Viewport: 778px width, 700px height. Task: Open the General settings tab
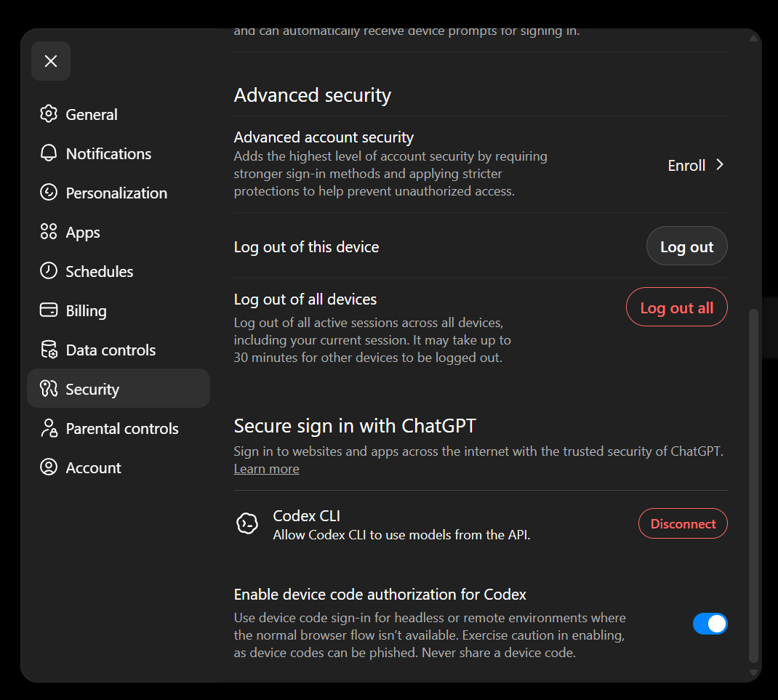(x=118, y=114)
